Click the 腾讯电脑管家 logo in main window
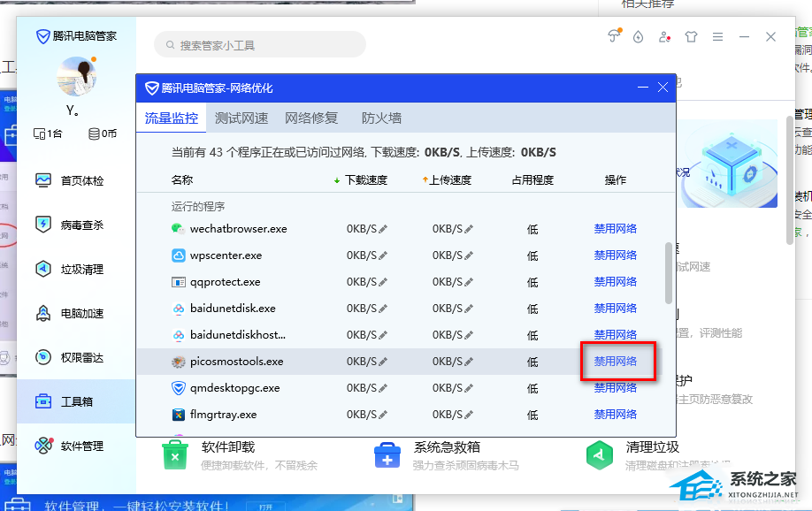 tap(77, 36)
